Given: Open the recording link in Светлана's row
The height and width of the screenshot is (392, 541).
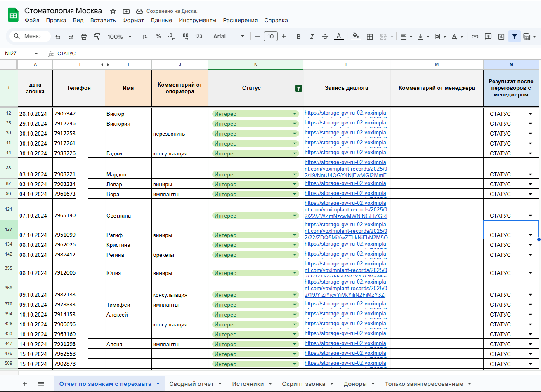Looking at the screenshot, I should coord(346,209).
